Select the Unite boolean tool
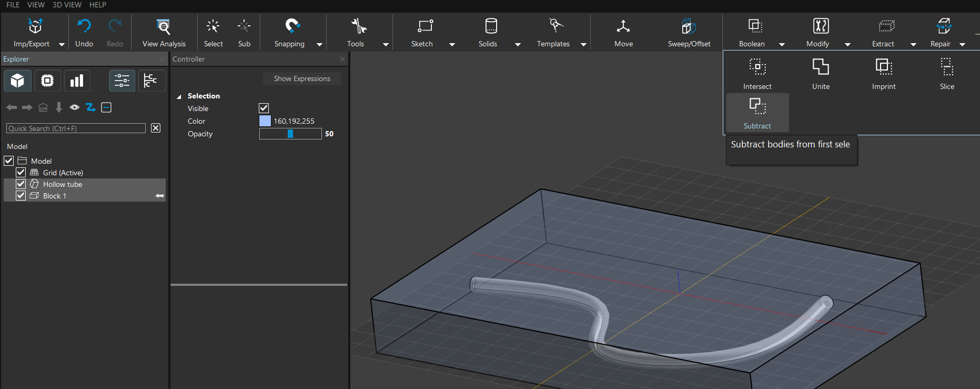 pyautogui.click(x=820, y=67)
